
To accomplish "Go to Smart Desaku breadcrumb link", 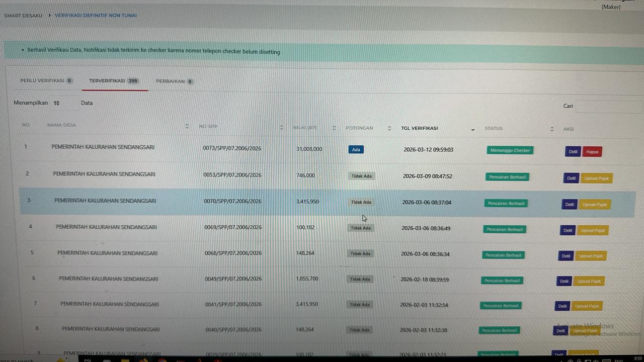I will pyautogui.click(x=23, y=16).
